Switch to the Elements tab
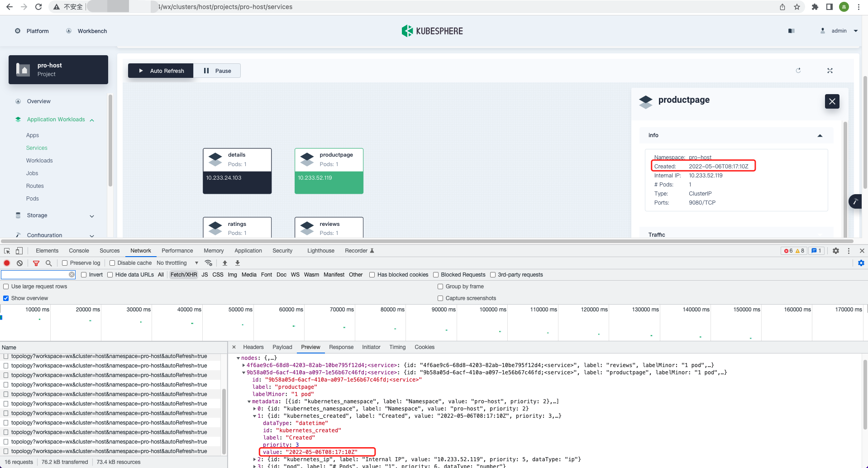 coord(47,251)
